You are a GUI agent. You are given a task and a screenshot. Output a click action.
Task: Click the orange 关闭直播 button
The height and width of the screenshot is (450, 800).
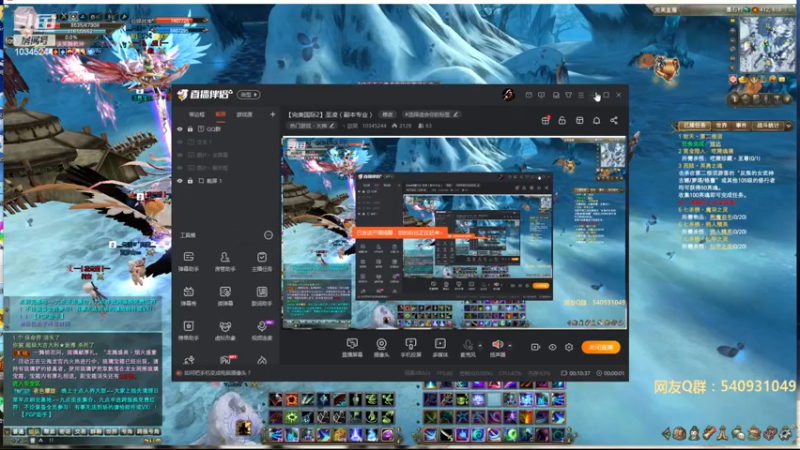pos(601,347)
